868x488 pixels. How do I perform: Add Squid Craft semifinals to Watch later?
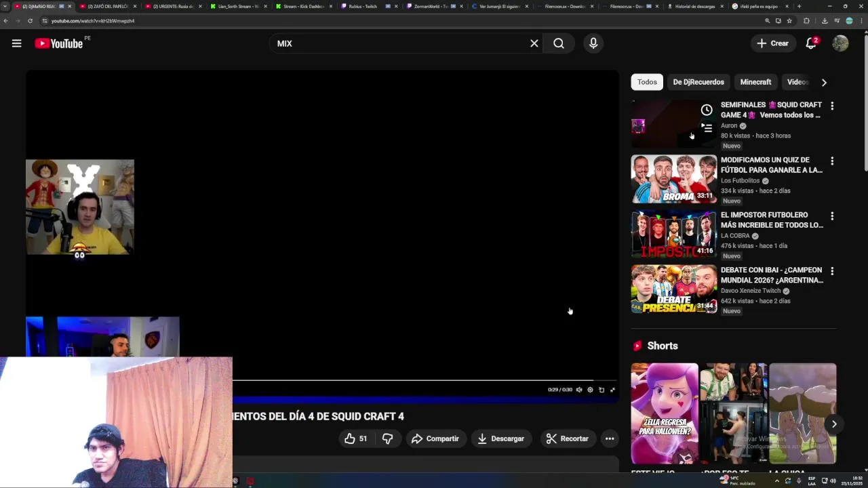point(707,110)
